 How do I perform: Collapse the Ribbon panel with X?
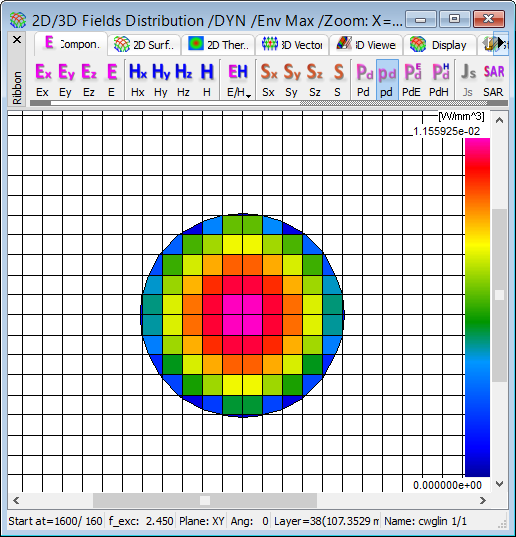pos(17,40)
